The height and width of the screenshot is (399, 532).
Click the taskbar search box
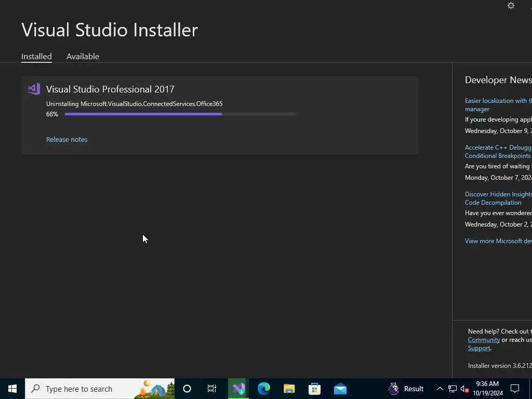[100, 389]
